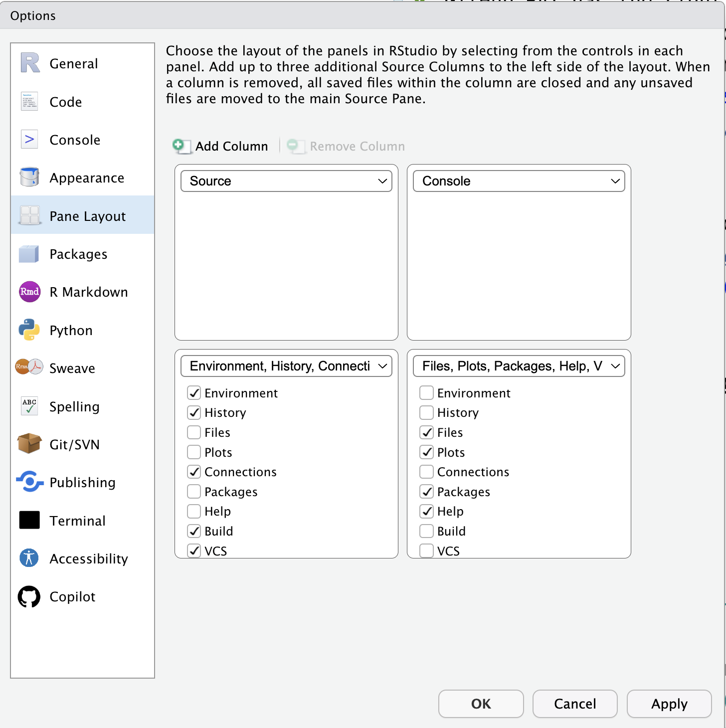The width and height of the screenshot is (726, 728).
Task: Select the Copilot GitHub icon
Action: pyautogui.click(x=29, y=596)
